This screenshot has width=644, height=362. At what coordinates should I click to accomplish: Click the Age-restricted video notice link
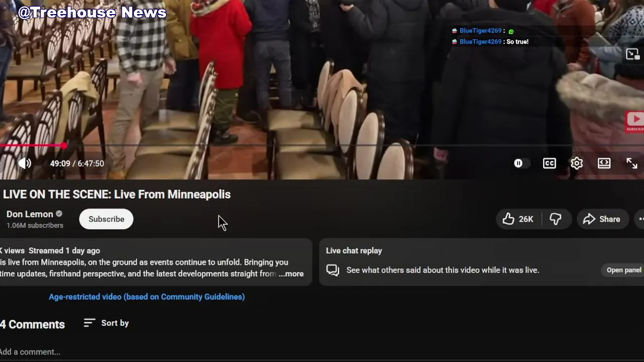pyautogui.click(x=147, y=297)
